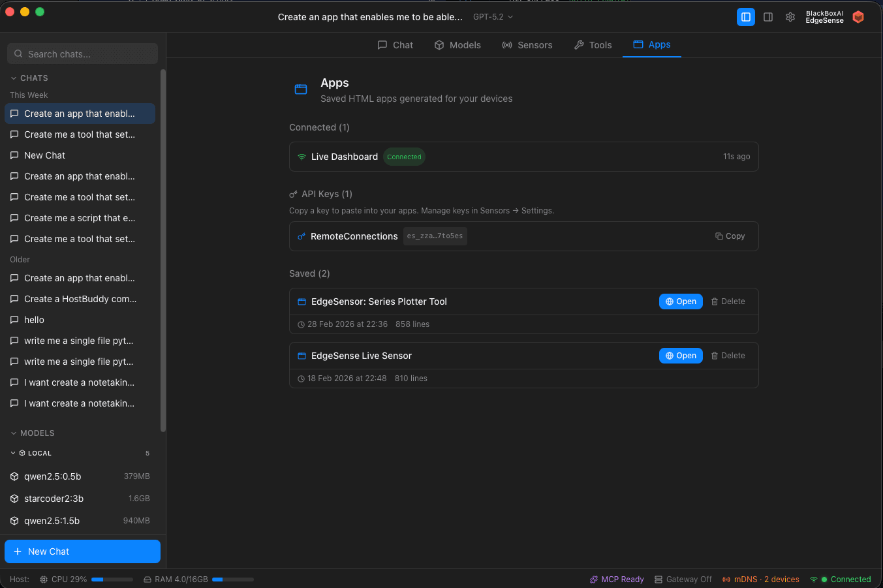Viewport: 883px width, 588px height.
Task: Collapse the LOCAL models group
Action: tap(13, 453)
